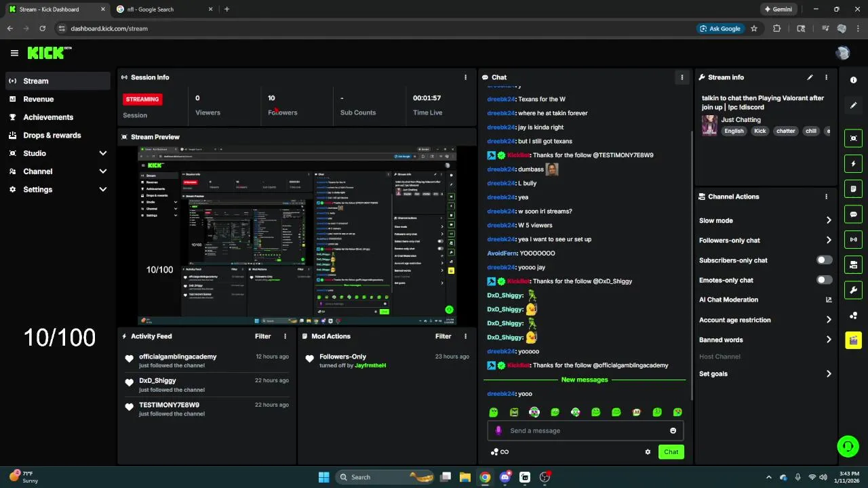This screenshot has height=488, width=868.
Task: Open the emoji picker in message box
Action: point(673,430)
